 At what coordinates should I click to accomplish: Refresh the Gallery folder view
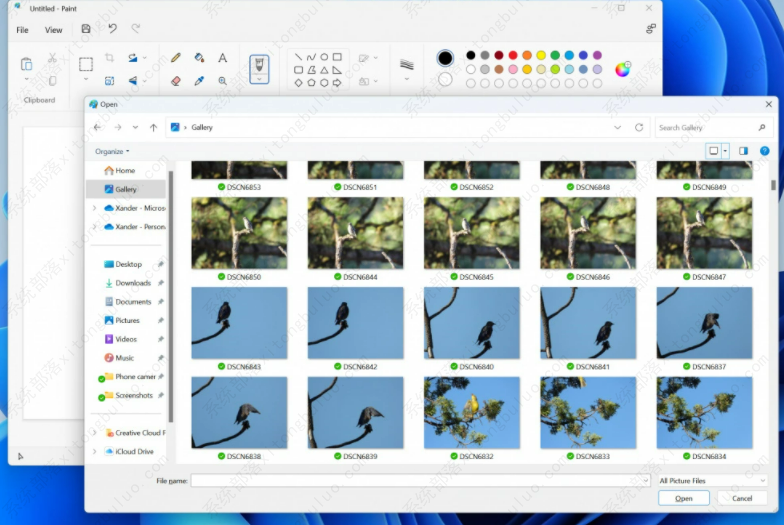tap(639, 128)
